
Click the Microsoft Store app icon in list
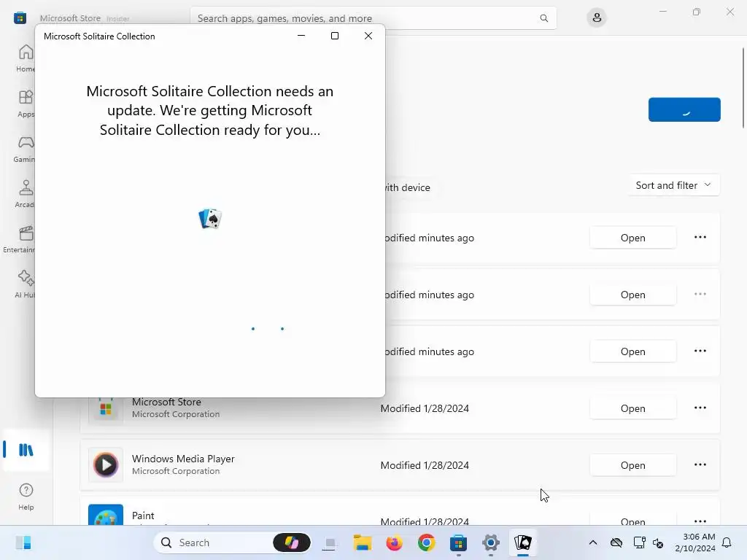[106, 408]
